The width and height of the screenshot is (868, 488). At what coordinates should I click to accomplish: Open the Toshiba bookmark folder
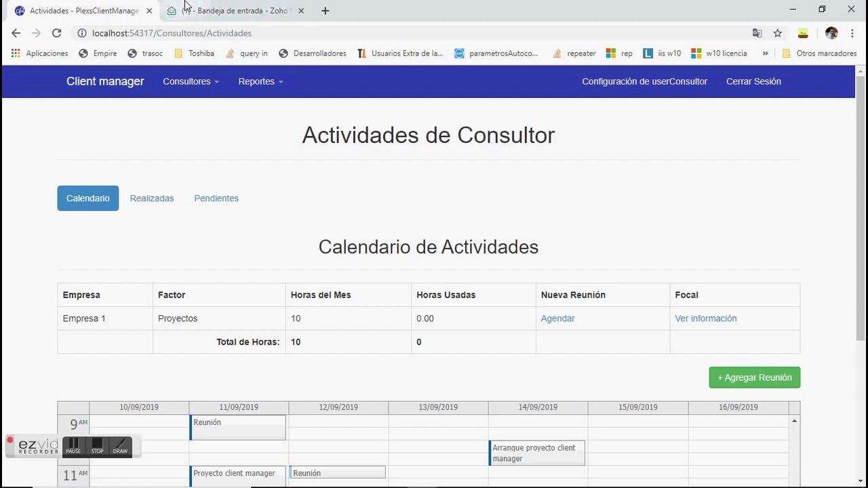coord(194,54)
